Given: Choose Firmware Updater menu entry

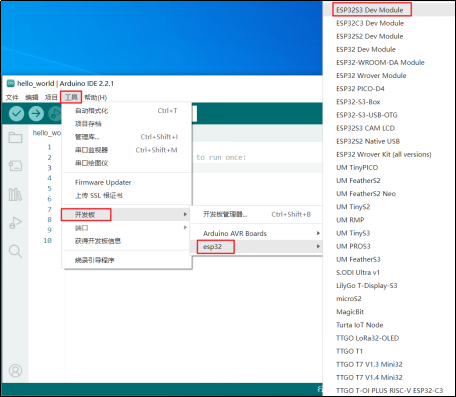Looking at the screenshot, I should coord(127,182).
